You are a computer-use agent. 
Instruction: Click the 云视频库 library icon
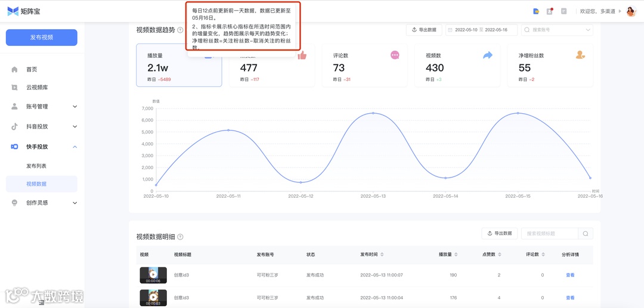pyautogui.click(x=15, y=88)
